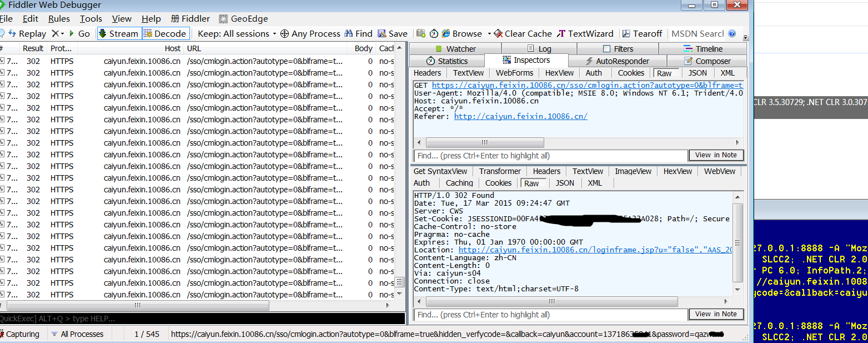Image resolution: width=868 pixels, height=343 pixels.
Task: Open the View menu
Action: [122, 19]
